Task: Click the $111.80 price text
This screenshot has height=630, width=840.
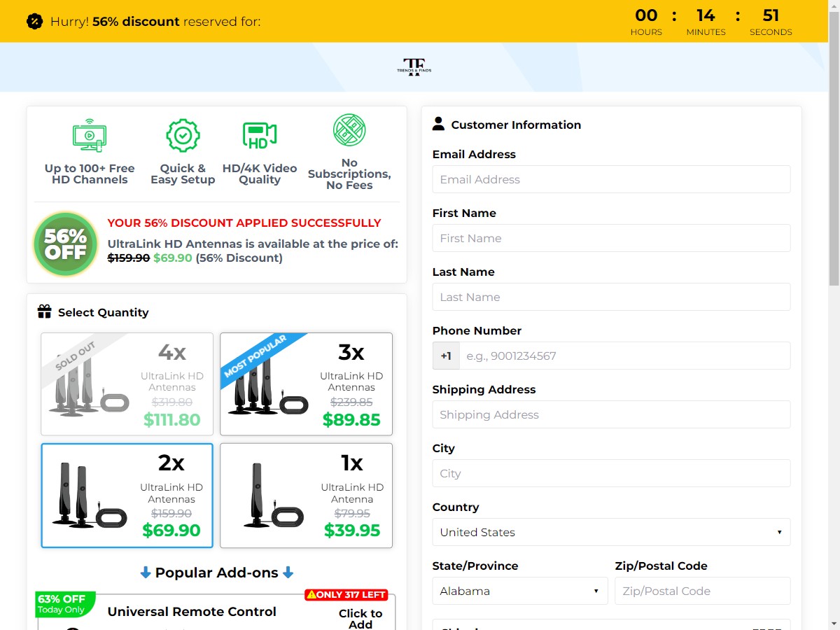Action: tap(171, 420)
